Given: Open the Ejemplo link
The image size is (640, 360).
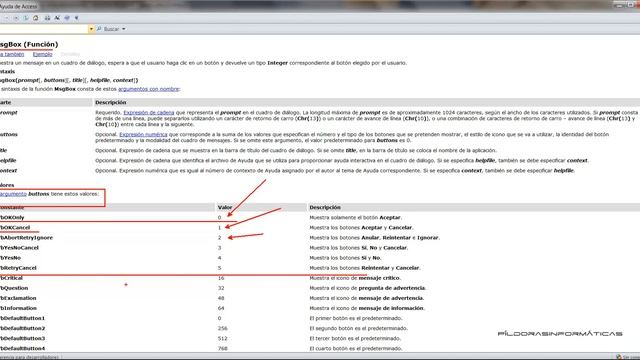Looking at the screenshot, I should (42, 54).
